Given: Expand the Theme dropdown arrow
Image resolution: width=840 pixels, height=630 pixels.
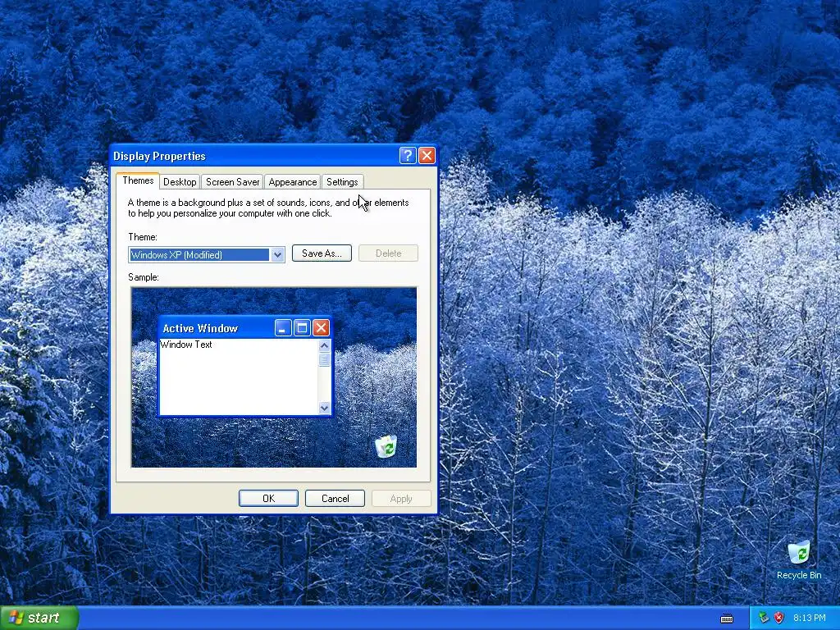Looking at the screenshot, I should point(277,255).
